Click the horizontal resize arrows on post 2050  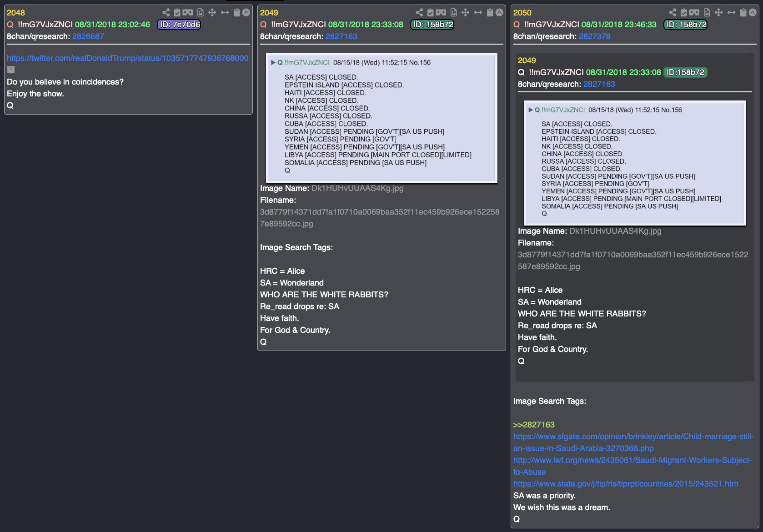pos(731,13)
